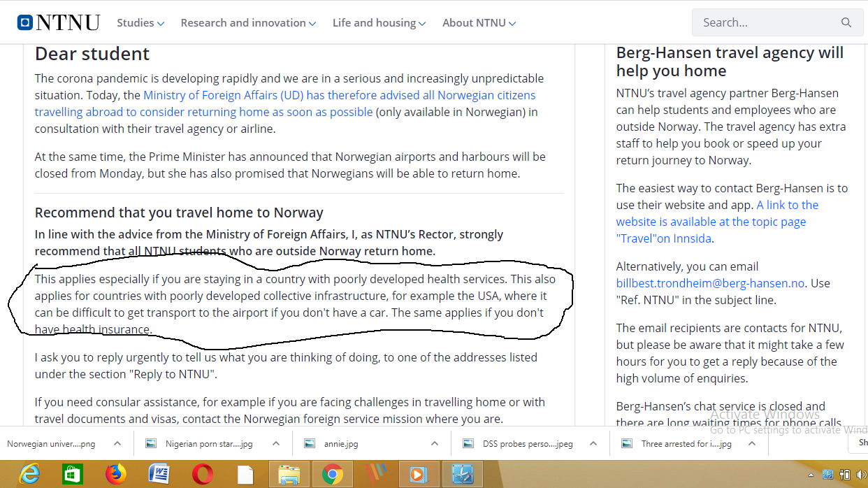Image resolution: width=868 pixels, height=488 pixels.
Task: Click the Berg-Hansen travel agency heading
Action: pos(730,62)
